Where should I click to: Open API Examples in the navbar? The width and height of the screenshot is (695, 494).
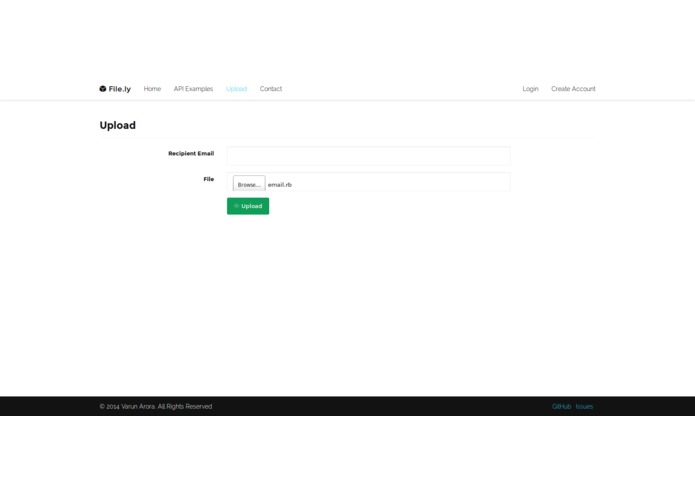193,89
